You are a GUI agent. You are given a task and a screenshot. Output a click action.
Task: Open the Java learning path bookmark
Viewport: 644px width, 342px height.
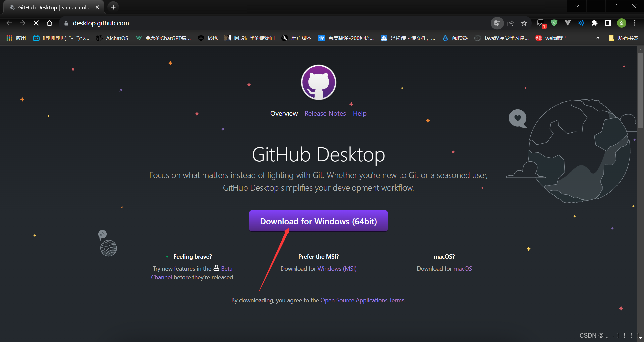pos(501,38)
